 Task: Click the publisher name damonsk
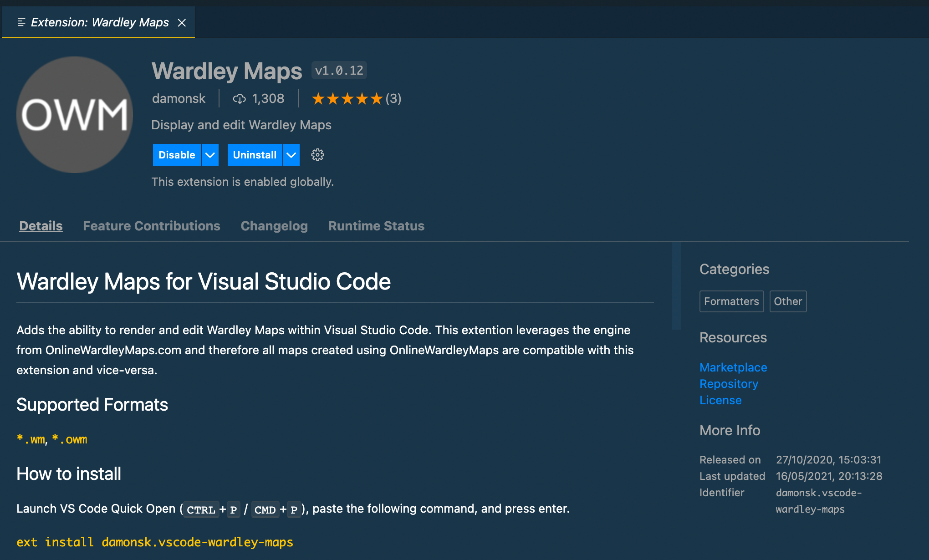(179, 98)
